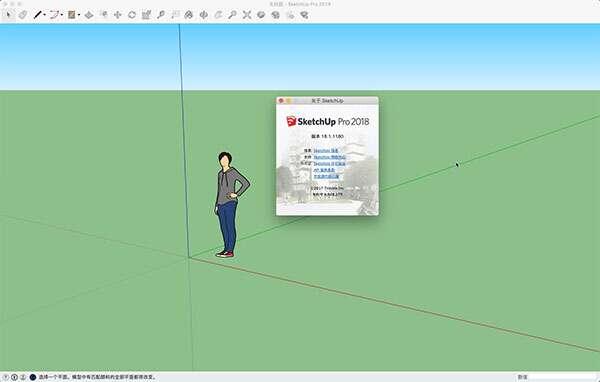Choose the Eraser tool
The height and width of the screenshot is (382, 600).
tap(23, 15)
